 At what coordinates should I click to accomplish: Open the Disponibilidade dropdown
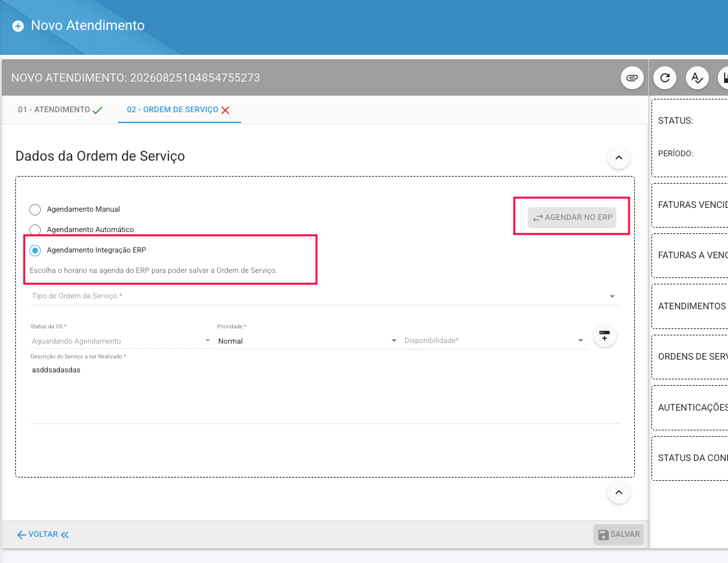pos(495,341)
